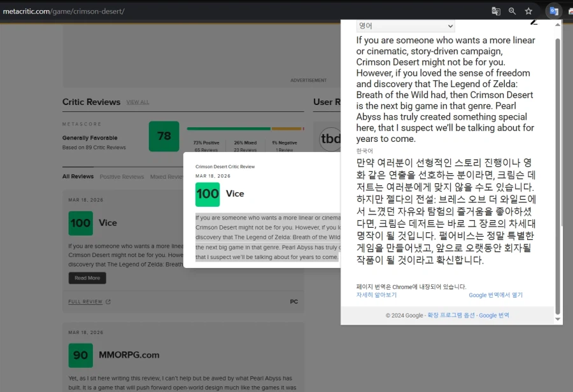573x392 pixels.
Task: Select the Mixed Reviews tab
Action: [166, 176]
